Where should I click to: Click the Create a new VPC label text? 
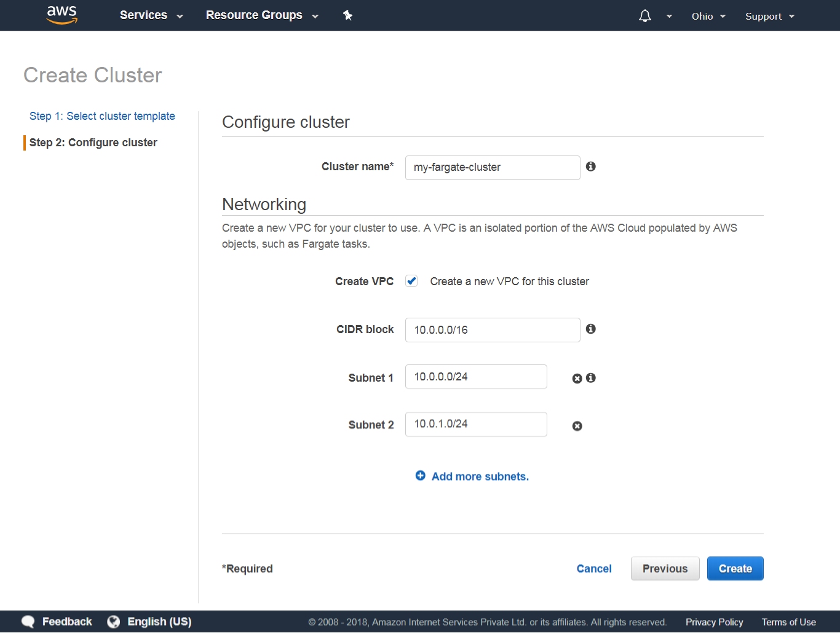point(510,281)
